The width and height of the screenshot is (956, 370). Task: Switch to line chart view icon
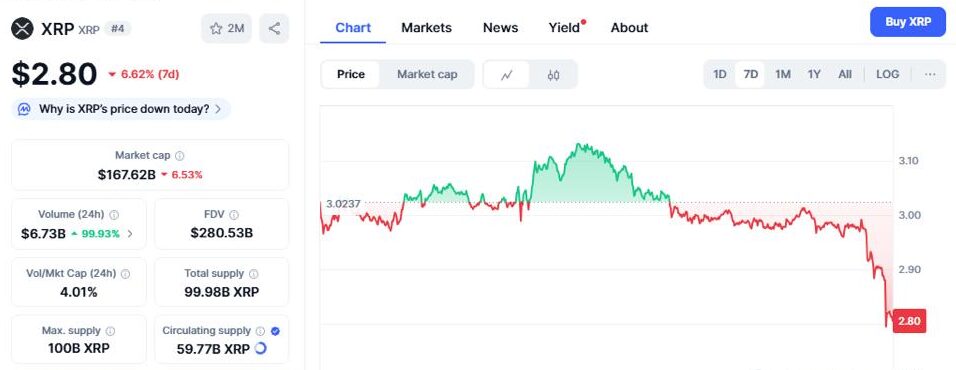pos(507,74)
